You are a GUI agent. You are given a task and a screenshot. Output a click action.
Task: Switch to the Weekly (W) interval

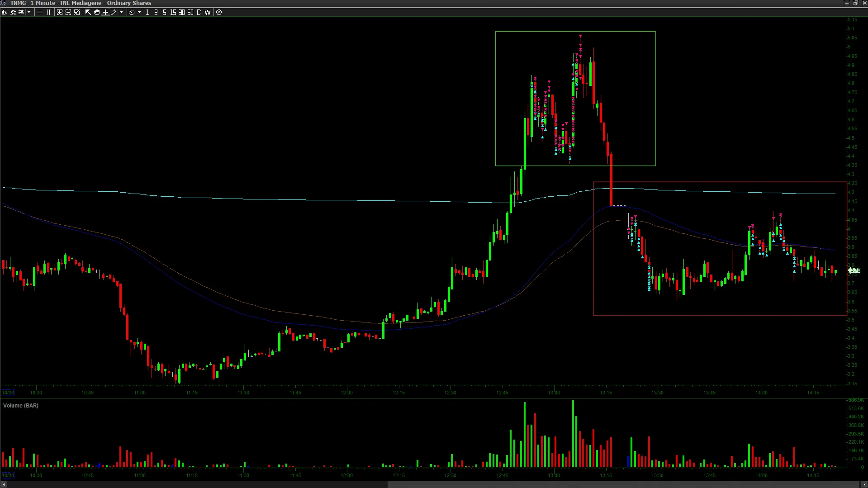click(208, 12)
